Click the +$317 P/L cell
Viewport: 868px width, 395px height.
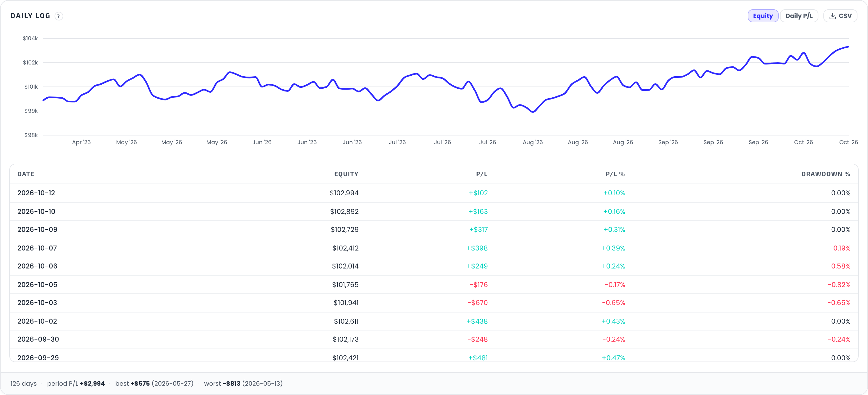point(478,229)
